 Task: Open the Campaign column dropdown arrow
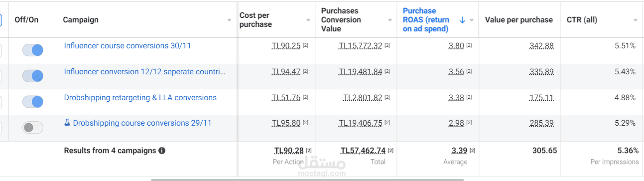point(229,20)
